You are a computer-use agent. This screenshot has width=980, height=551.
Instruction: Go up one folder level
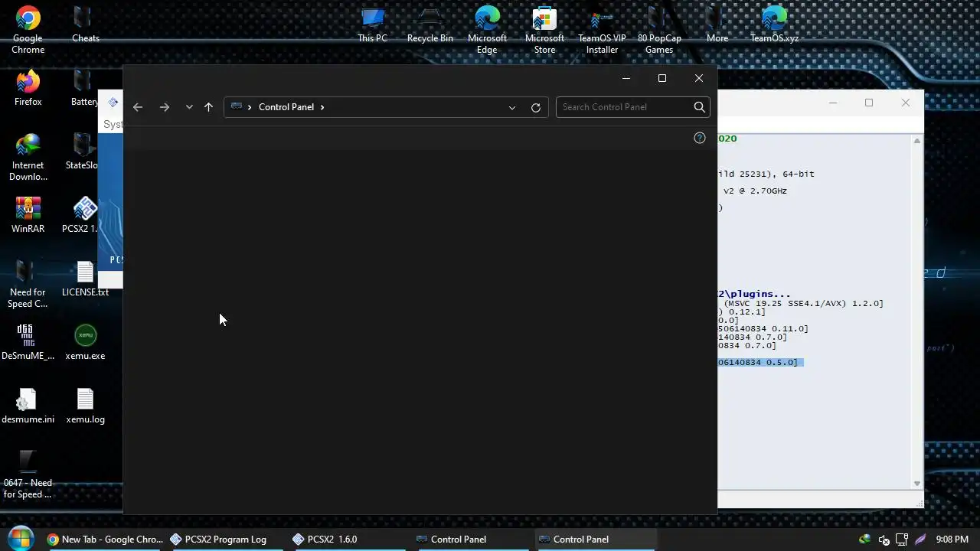coord(208,107)
